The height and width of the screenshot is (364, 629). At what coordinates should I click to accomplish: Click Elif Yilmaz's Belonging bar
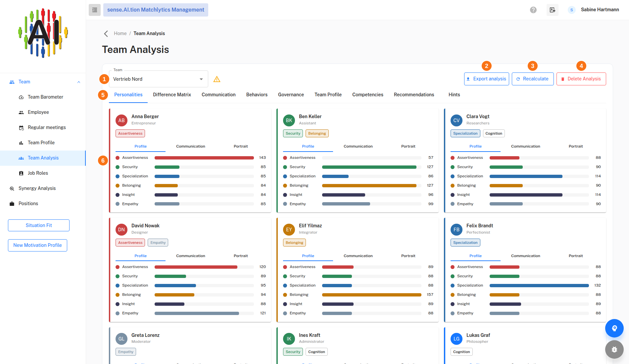point(372,295)
